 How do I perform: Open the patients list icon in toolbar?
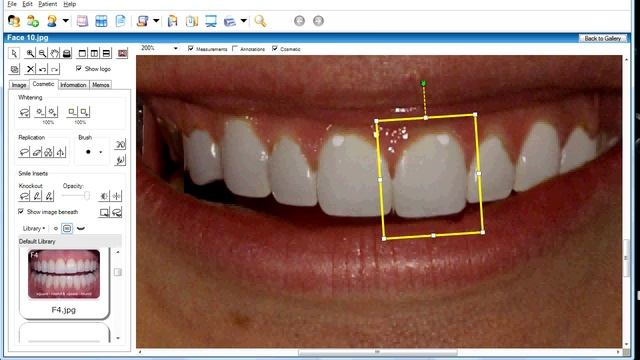[x=14, y=20]
